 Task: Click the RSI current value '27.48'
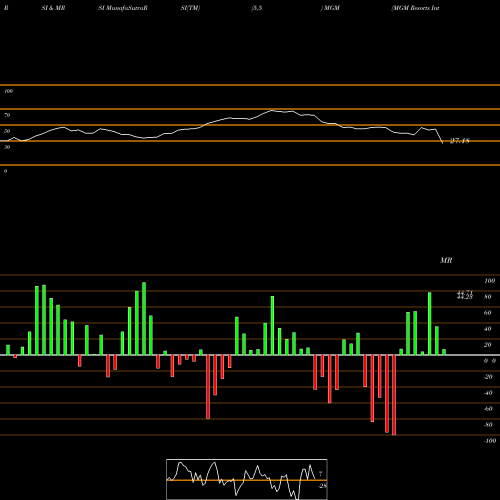[x=460, y=141]
